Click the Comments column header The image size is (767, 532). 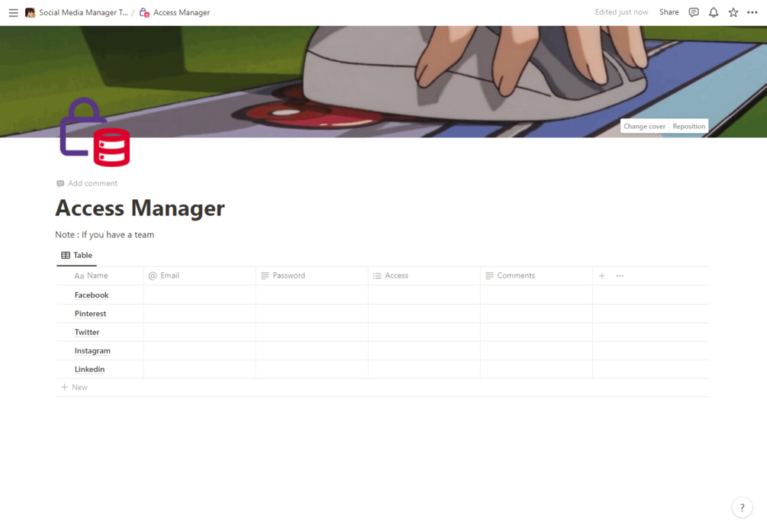tap(537, 276)
